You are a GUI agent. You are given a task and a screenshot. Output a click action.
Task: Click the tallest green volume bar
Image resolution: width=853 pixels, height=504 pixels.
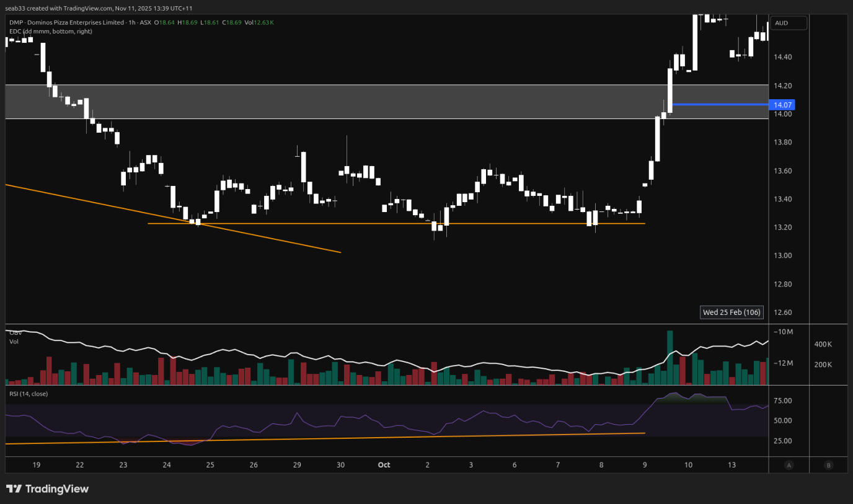[x=670, y=360]
